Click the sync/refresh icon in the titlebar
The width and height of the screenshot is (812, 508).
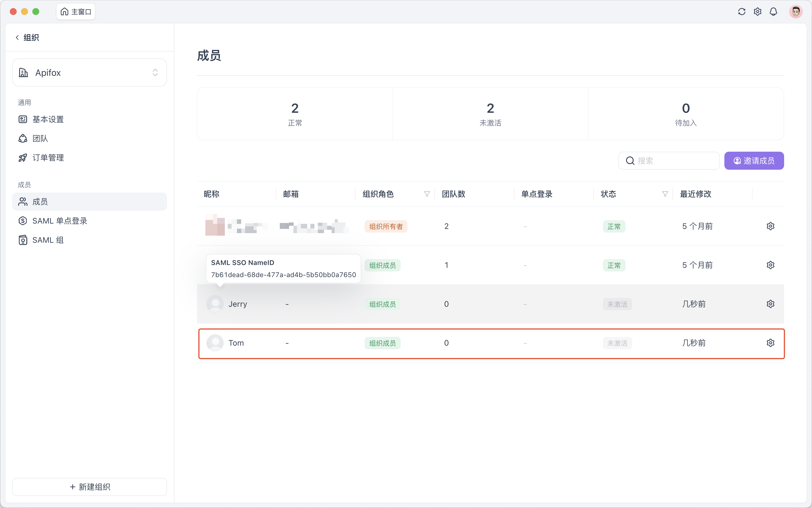[x=742, y=12]
